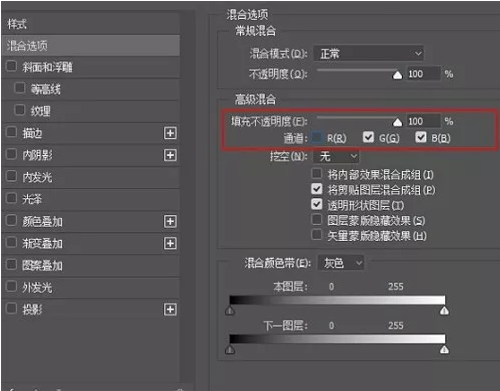
Task: Uncheck 将剪贴图层混合成组 option
Action: coord(316,189)
